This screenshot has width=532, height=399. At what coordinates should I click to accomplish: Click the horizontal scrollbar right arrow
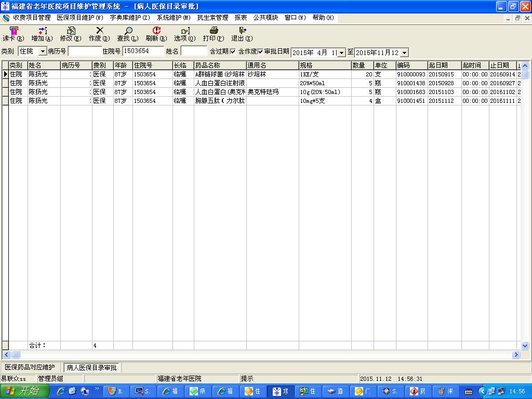click(516, 354)
